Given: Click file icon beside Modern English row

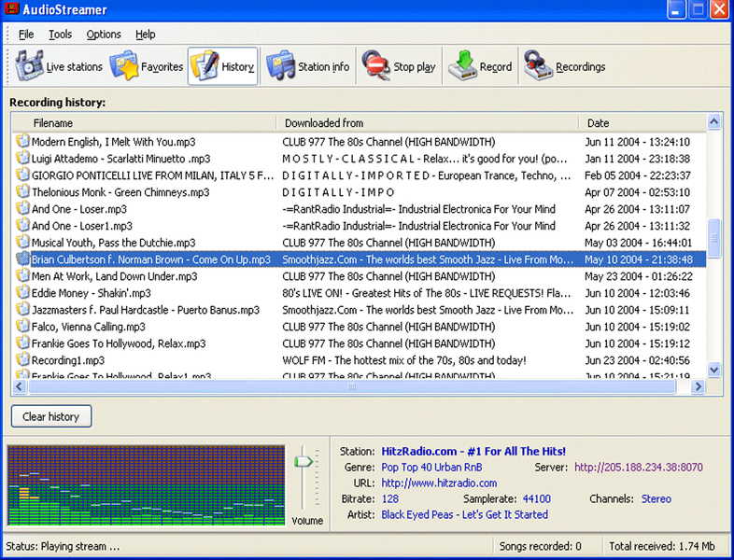Looking at the screenshot, I should pos(22,141).
